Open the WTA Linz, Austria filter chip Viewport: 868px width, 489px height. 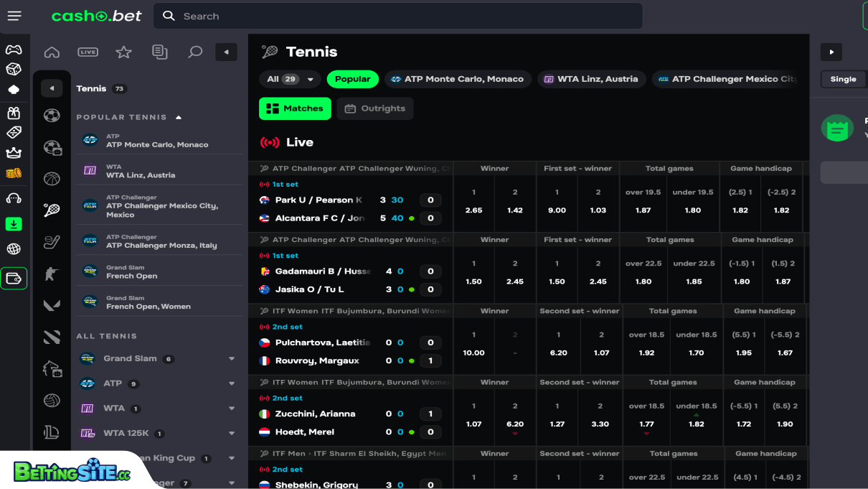pyautogui.click(x=591, y=79)
